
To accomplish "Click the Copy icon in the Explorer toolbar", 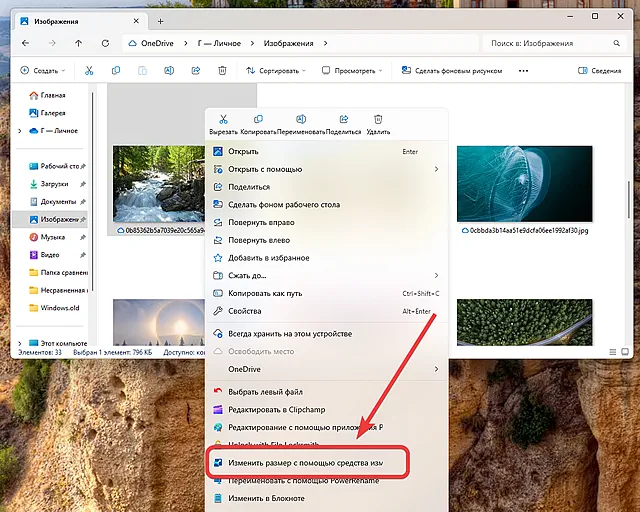I will pos(116,71).
